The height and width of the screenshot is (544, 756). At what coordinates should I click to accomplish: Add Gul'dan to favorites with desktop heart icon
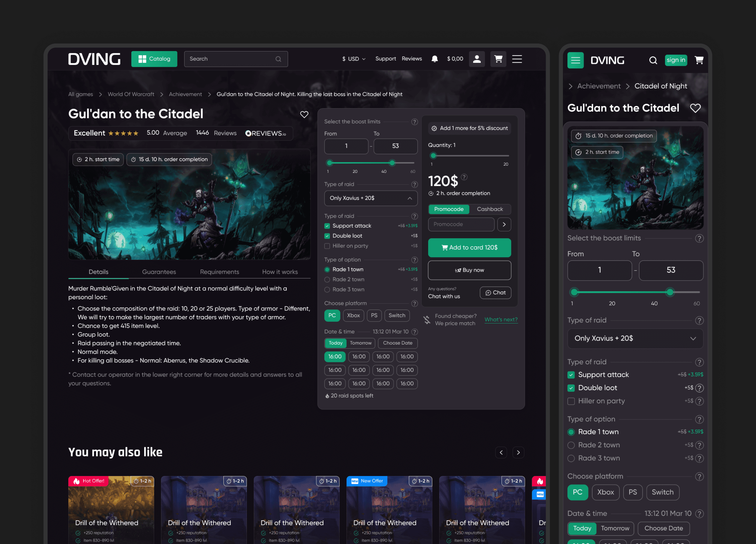pyautogui.click(x=304, y=114)
